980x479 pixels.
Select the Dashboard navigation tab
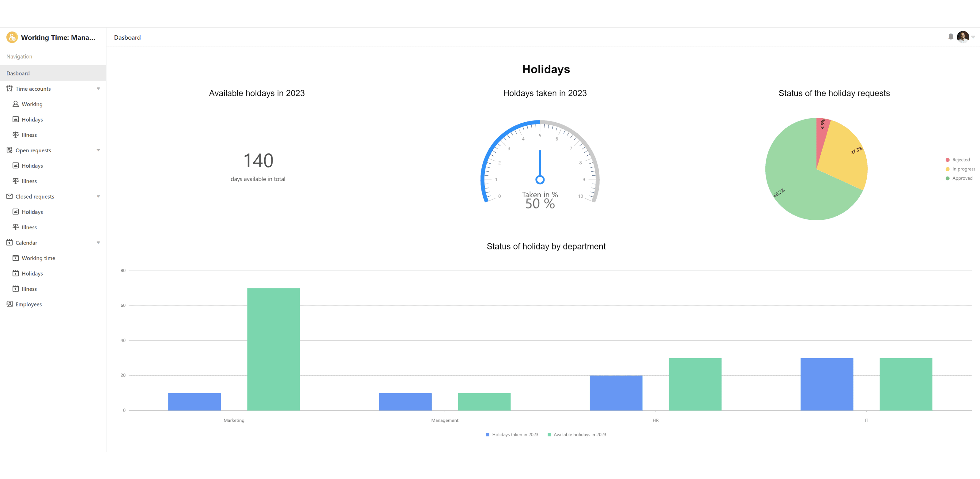point(53,73)
